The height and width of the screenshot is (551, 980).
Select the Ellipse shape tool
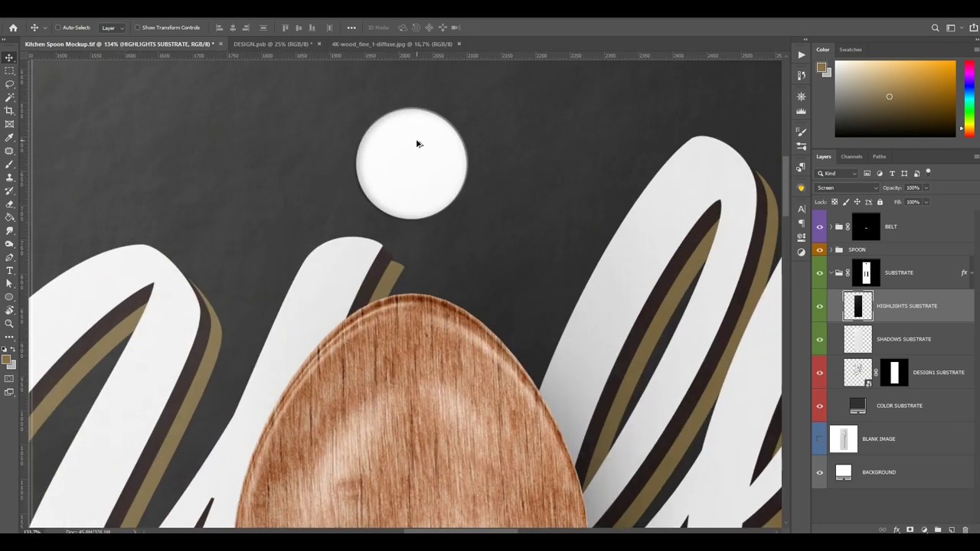point(9,297)
